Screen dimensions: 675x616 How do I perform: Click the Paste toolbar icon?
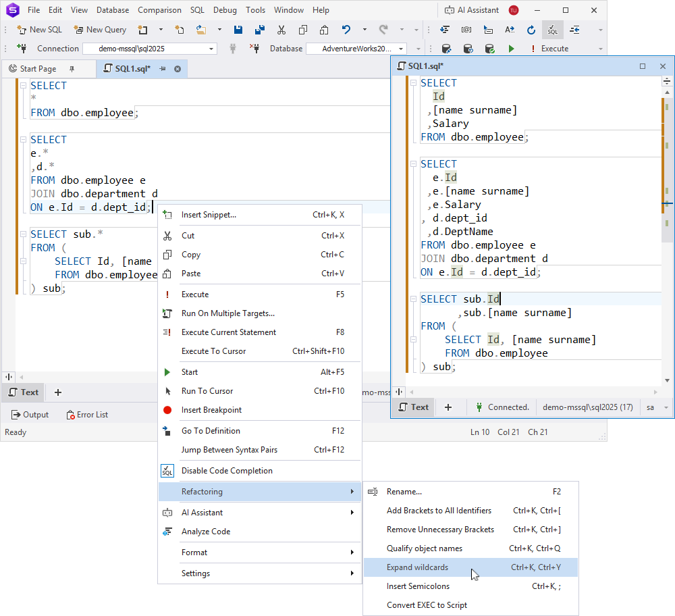pyautogui.click(x=324, y=30)
